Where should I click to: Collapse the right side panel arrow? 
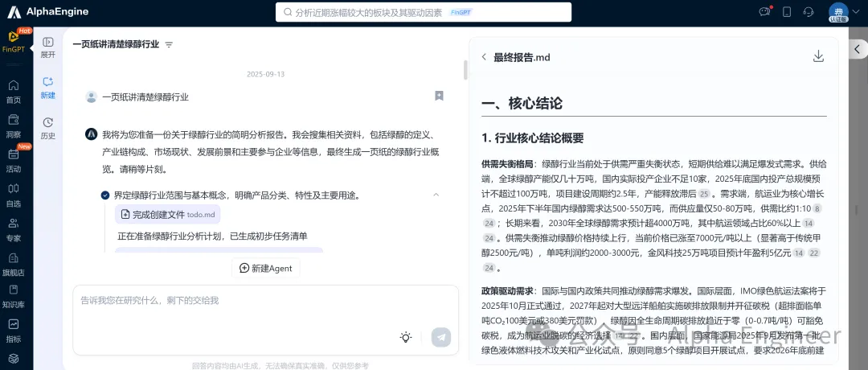click(x=858, y=49)
